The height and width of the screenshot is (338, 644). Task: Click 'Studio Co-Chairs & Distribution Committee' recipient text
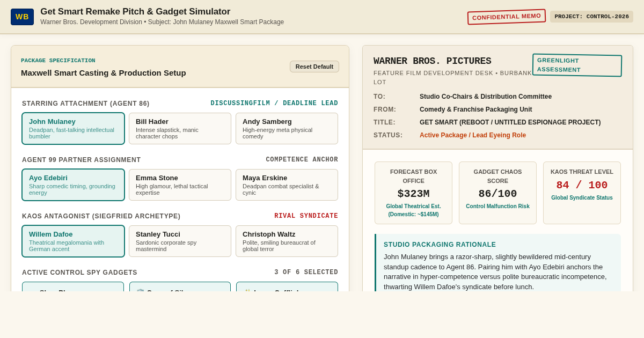(486, 97)
